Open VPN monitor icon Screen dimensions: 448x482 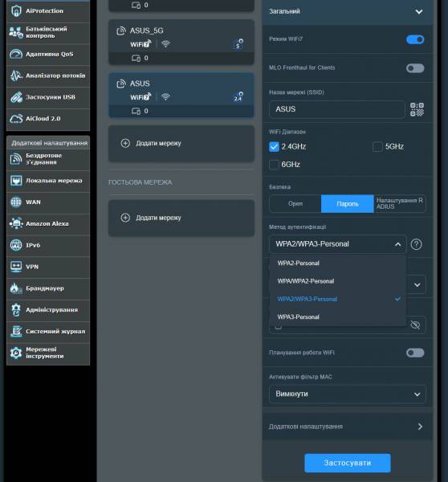tap(16, 267)
